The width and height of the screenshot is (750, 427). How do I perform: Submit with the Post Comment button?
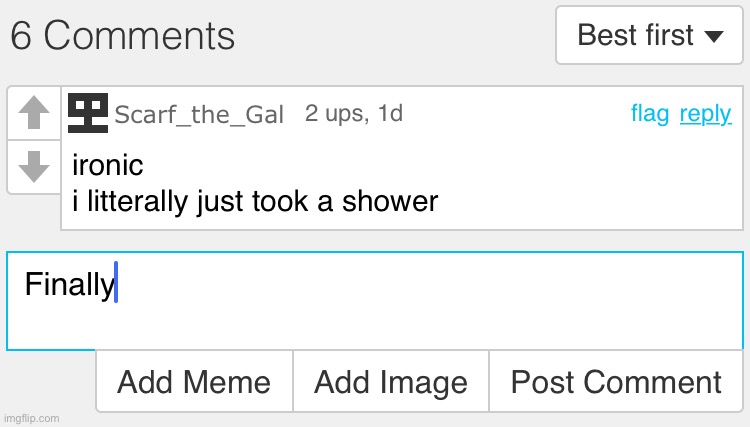pos(616,381)
